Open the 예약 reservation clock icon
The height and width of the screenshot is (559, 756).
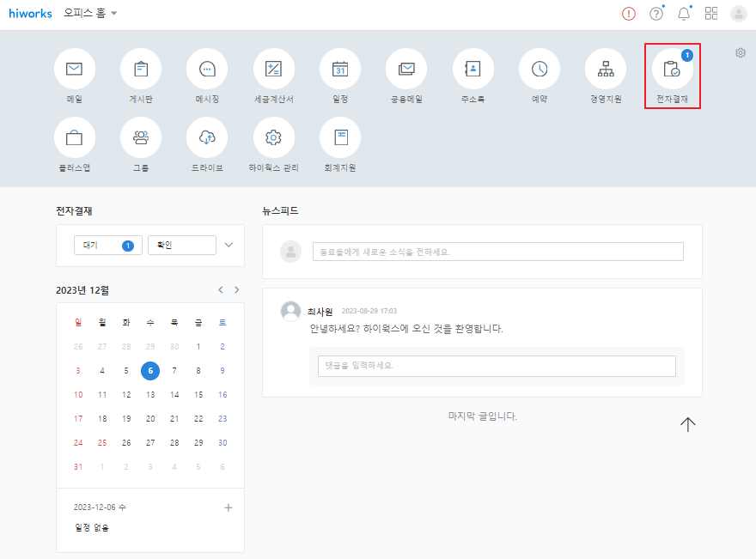540,69
